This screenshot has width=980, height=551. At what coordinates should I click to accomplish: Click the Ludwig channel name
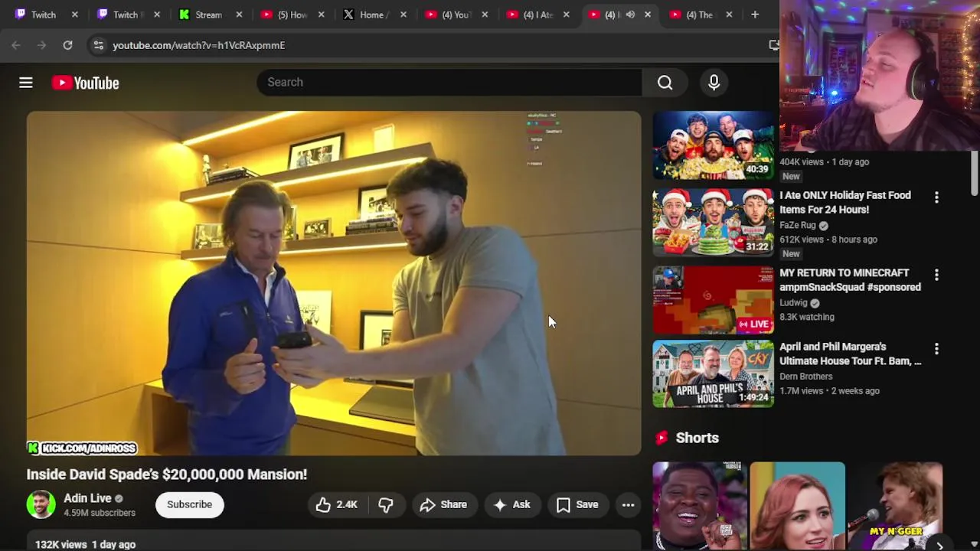point(793,302)
